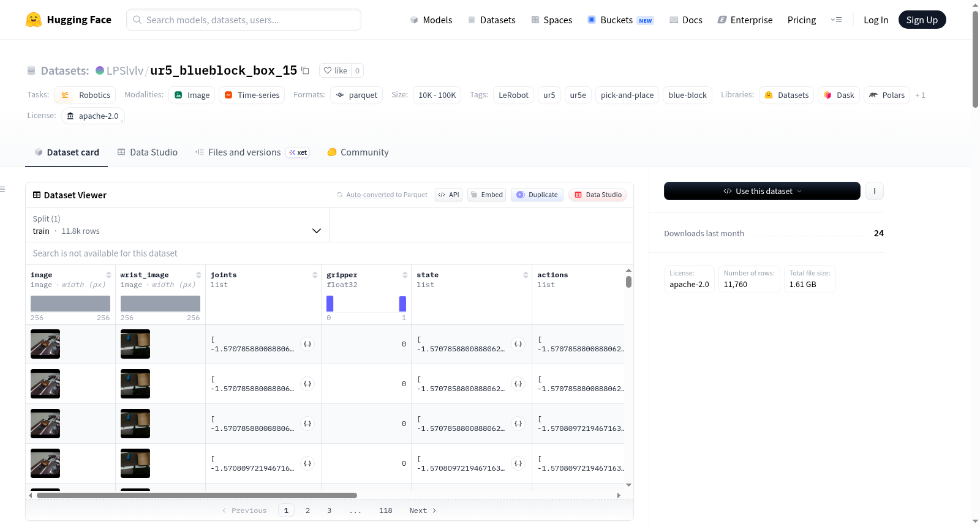Filter by Time-series modality tag

252,95
